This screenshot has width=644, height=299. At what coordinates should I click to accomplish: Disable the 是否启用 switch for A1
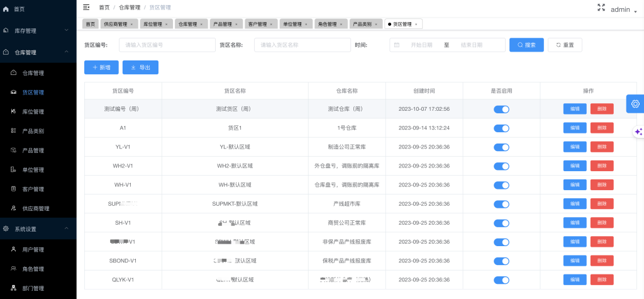(501, 128)
